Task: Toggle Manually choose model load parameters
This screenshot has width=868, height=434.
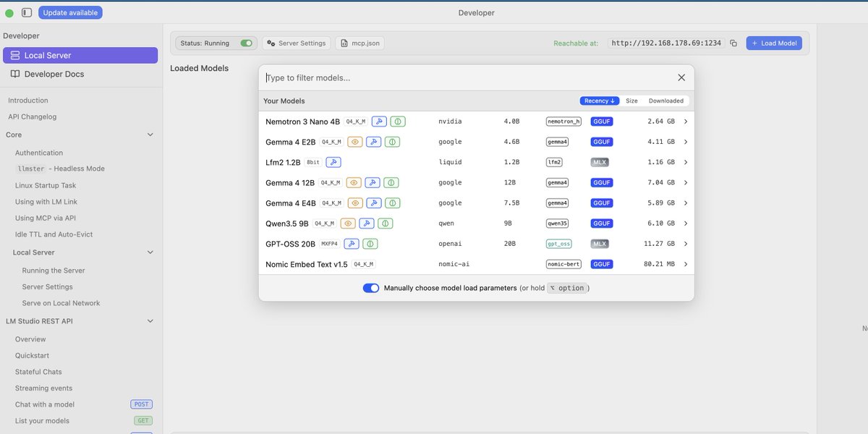Action: tap(371, 288)
